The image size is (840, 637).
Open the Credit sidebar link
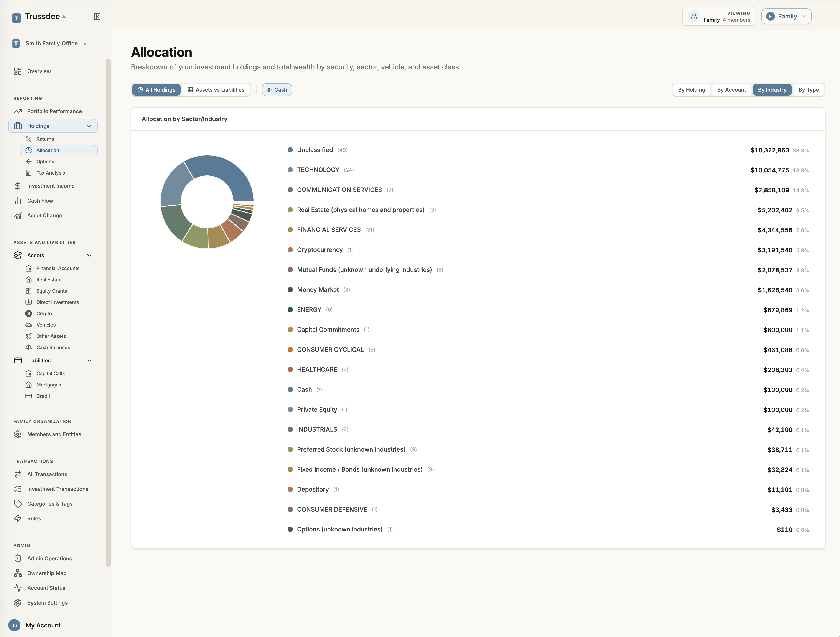tap(43, 396)
